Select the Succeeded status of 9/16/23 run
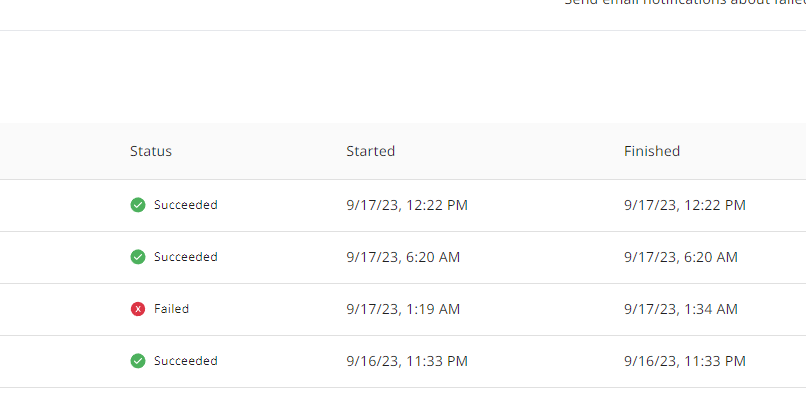This screenshot has width=806, height=396. (186, 361)
